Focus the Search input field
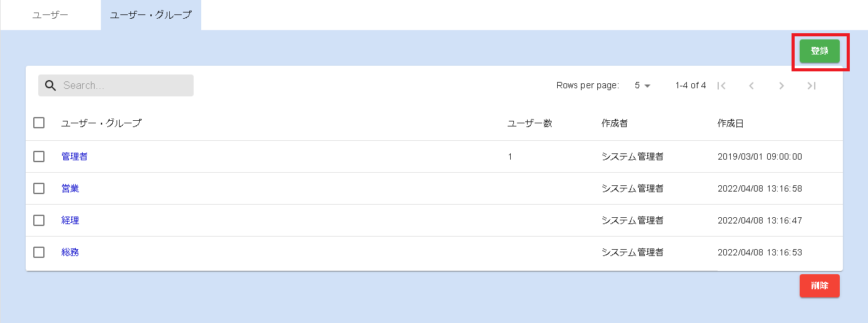 tap(124, 86)
